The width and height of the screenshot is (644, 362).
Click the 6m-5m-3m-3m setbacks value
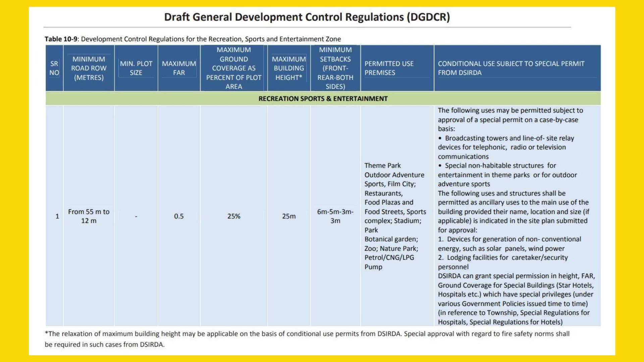point(335,216)
